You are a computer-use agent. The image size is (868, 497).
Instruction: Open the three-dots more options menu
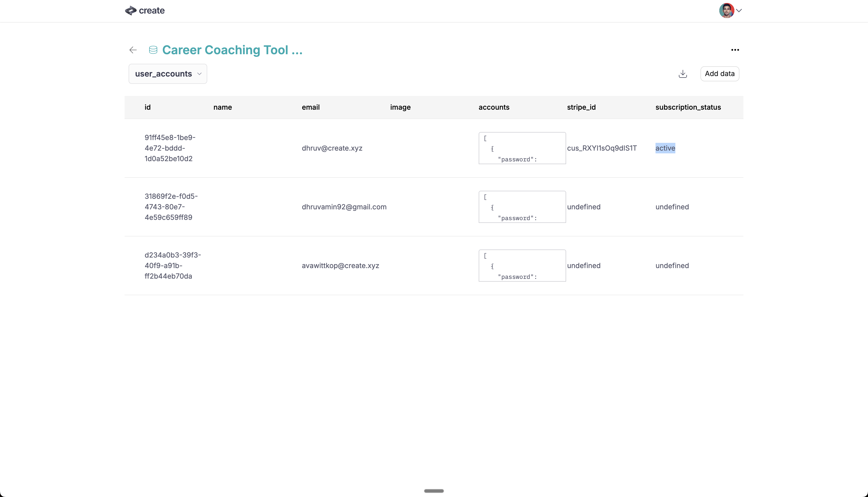pyautogui.click(x=735, y=50)
